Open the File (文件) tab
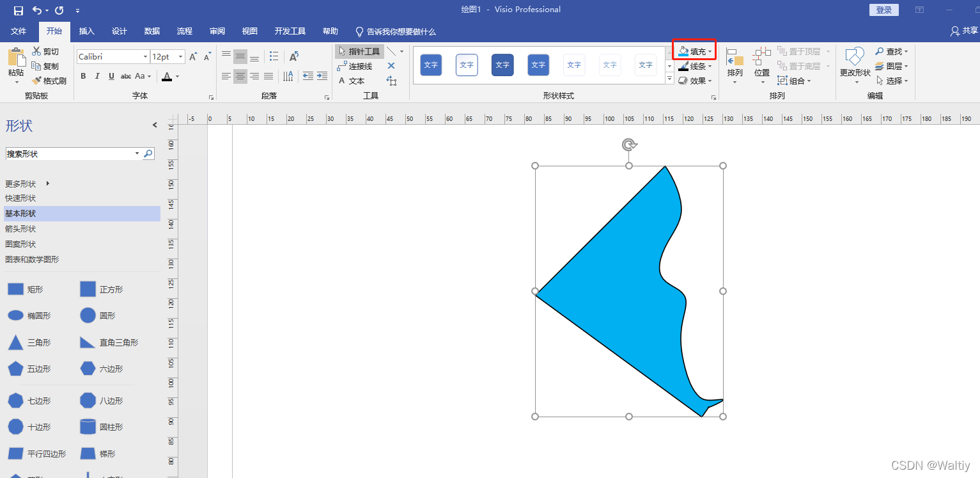 tap(19, 31)
